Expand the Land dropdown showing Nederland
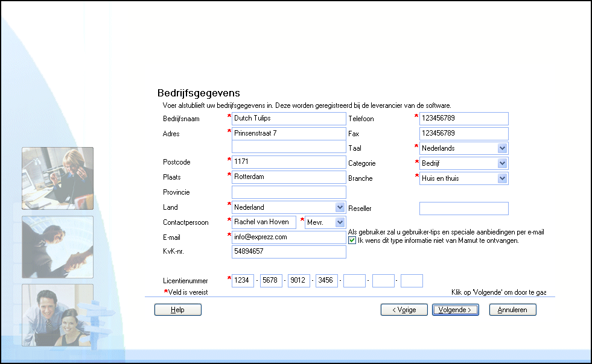The image size is (592, 364). pos(339,207)
